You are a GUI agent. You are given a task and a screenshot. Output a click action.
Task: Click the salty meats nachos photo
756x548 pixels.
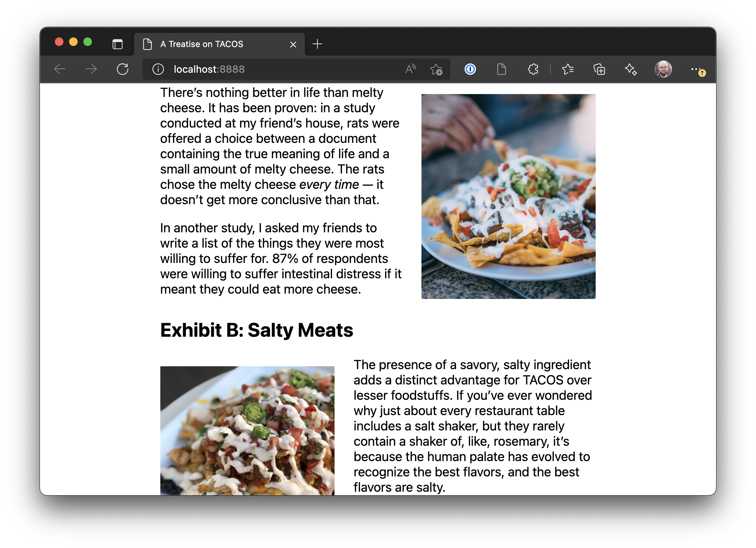(x=247, y=430)
